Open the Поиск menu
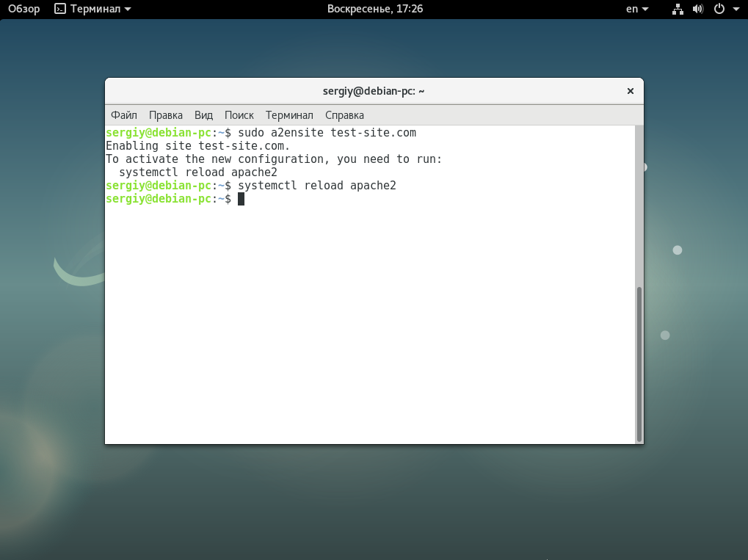 click(x=239, y=115)
